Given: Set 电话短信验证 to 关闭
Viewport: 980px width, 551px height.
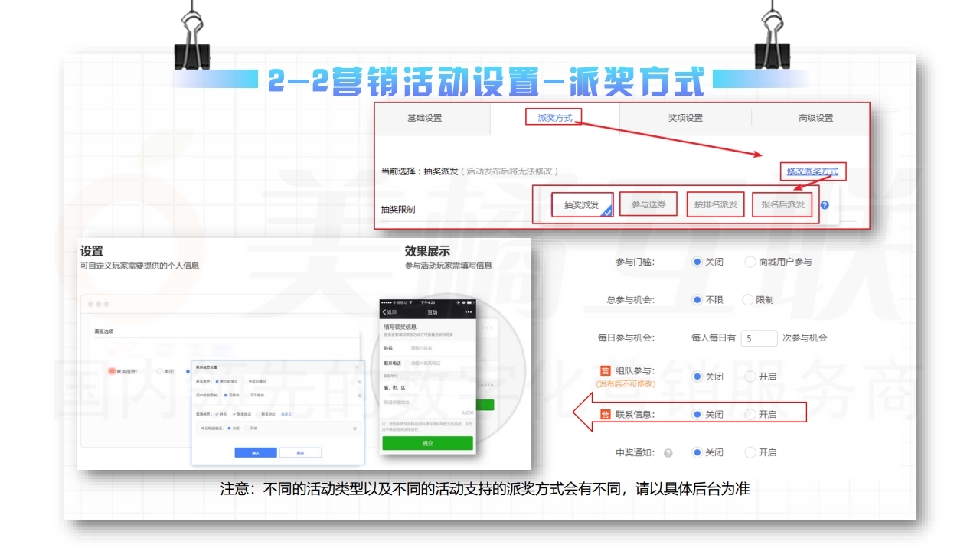Looking at the screenshot, I should (x=229, y=429).
